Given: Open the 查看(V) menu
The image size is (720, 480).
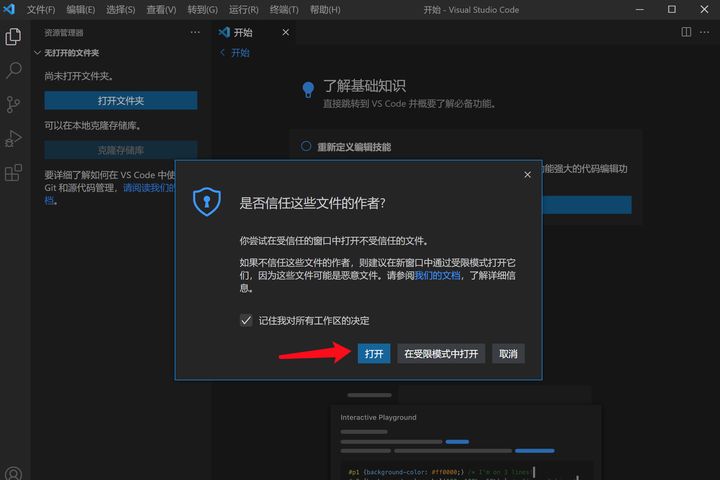Looking at the screenshot, I should pyautogui.click(x=161, y=10).
